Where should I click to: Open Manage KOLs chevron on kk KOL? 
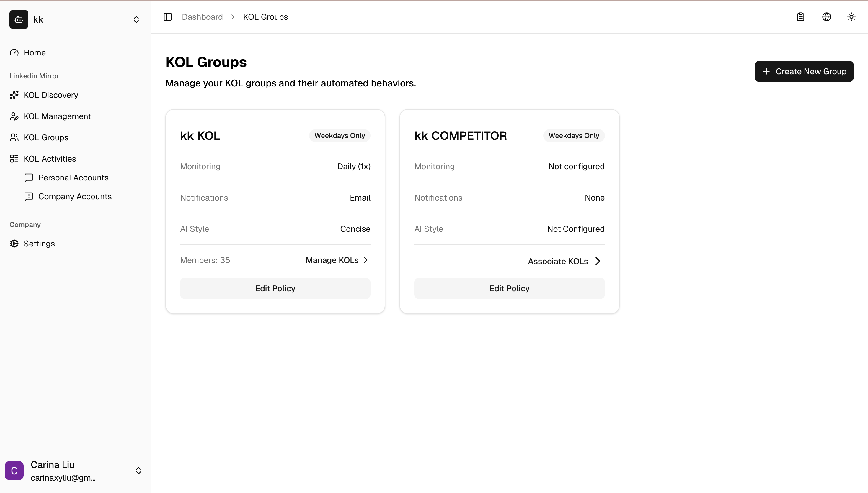click(366, 260)
